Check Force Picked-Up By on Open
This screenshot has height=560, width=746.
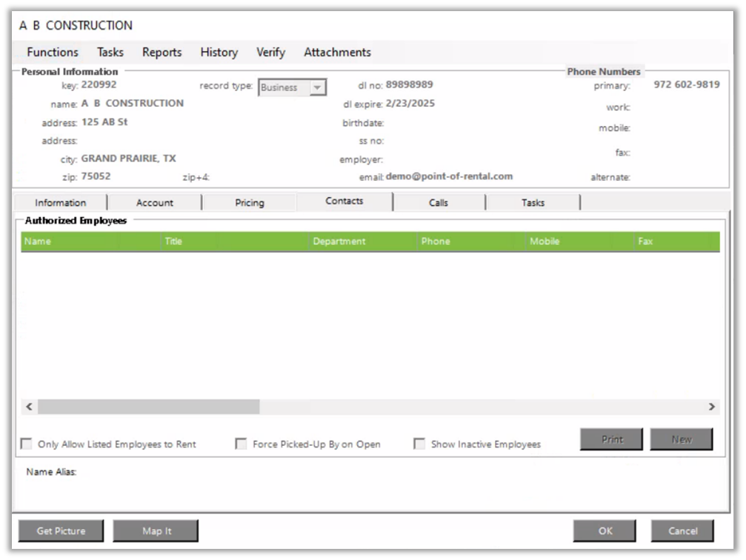(x=241, y=444)
